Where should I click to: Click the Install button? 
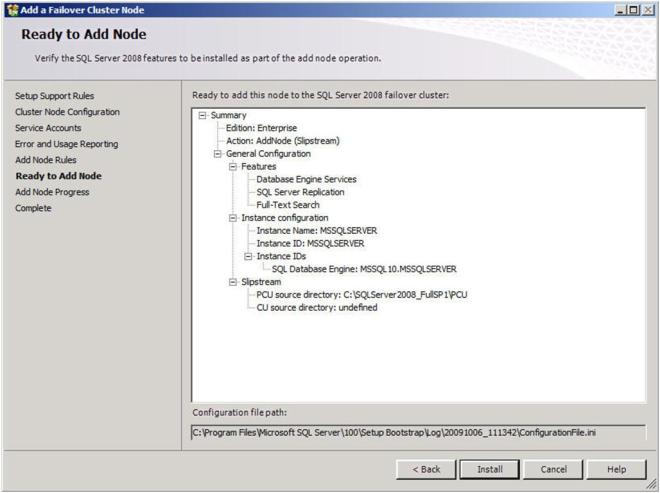489,469
